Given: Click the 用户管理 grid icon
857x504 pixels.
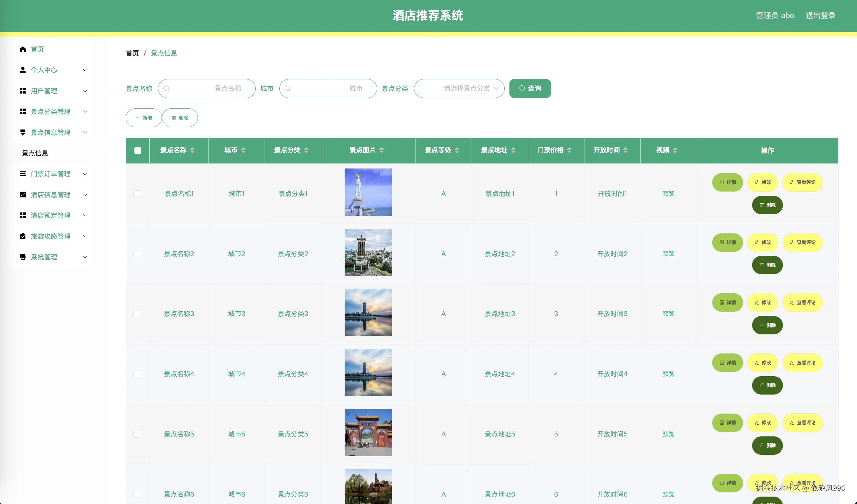Looking at the screenshot, I should (x=23, y=91).
